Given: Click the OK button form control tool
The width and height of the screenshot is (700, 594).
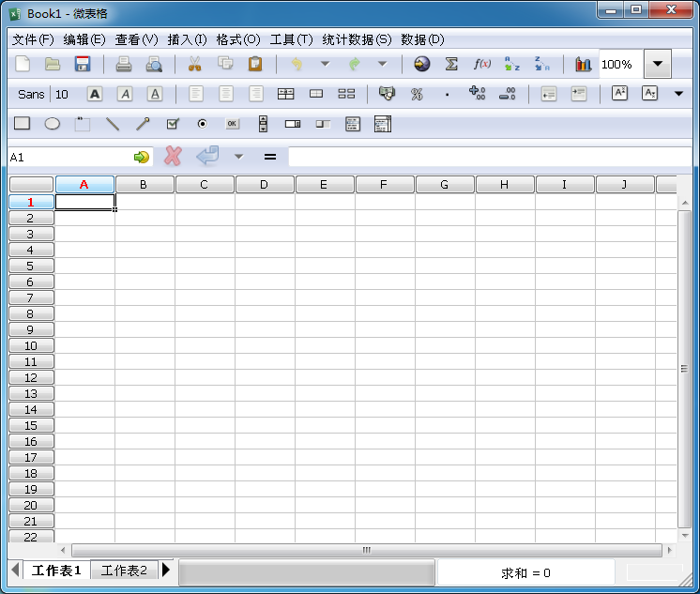Looking at the screenshot, I should (x=232, y=124).
